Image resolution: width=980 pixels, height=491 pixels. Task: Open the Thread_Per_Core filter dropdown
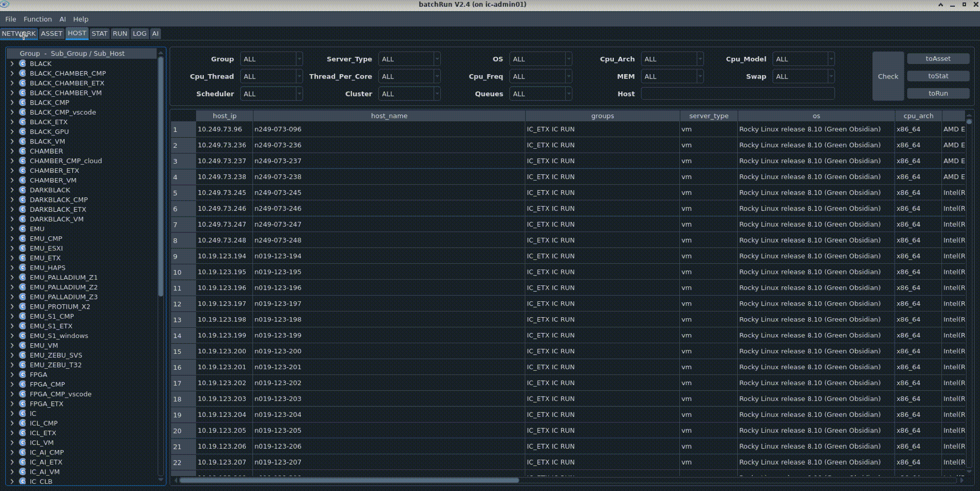(410, 77)
